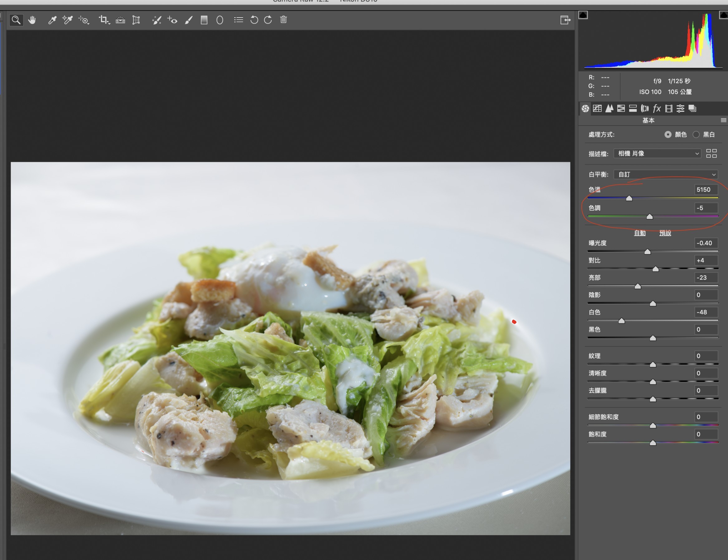728x560 pixels.
Task: Click the 自動 auto link
Action: [x=640, y=233]
